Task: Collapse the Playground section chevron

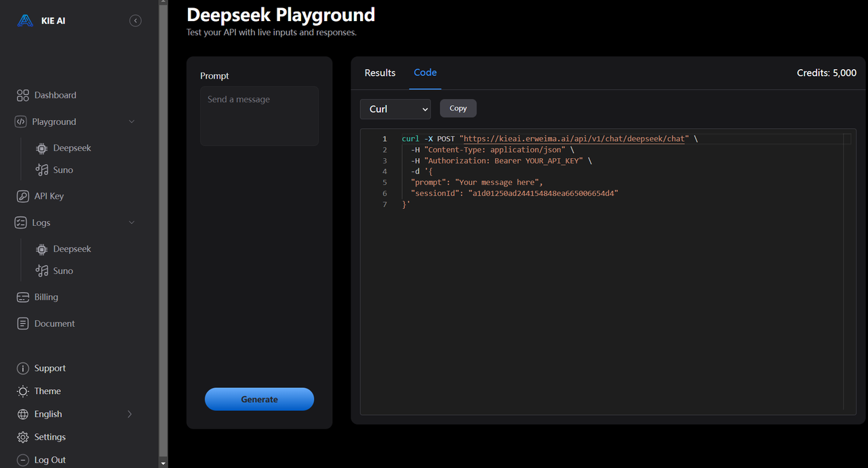Action: click(x=132, y=122)
